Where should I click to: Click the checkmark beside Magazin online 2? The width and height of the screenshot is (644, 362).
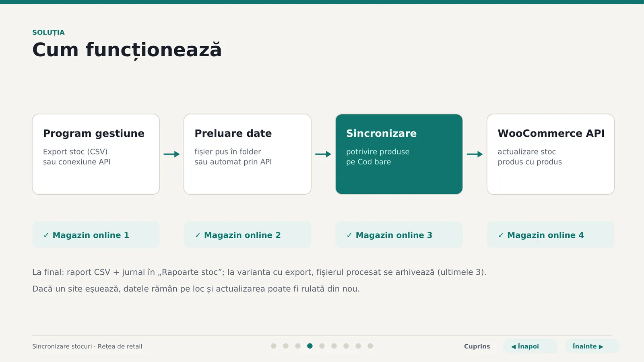coord(198,235)
